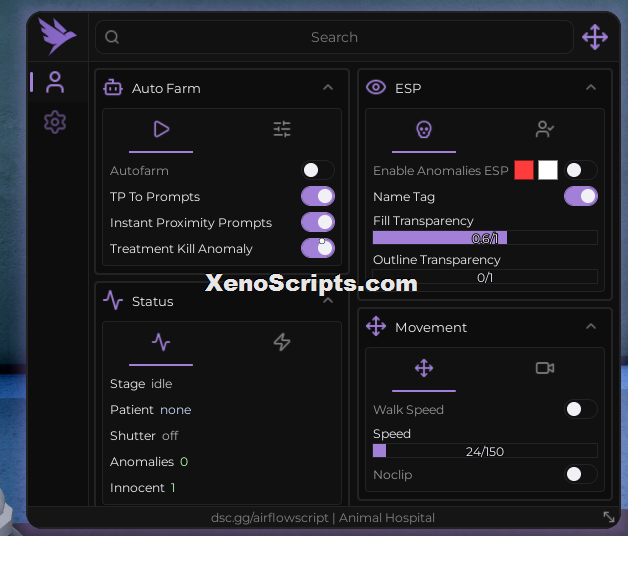
Task: Select the Movement arrows tab
Action: point(424,368)
